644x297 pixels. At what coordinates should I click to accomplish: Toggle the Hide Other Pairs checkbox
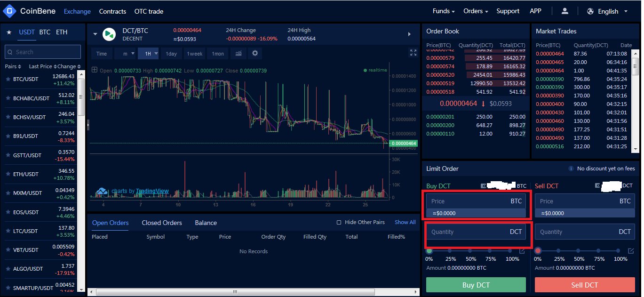[x=339, y=222]
